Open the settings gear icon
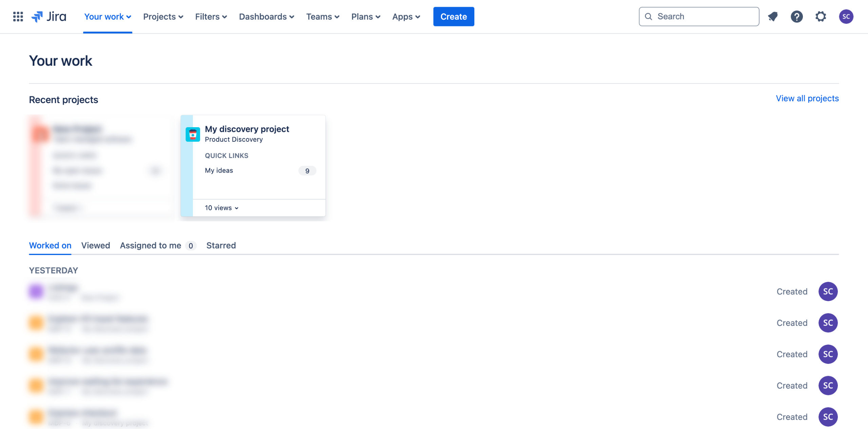This screenshot has width=868, height=429. (821, 17)
